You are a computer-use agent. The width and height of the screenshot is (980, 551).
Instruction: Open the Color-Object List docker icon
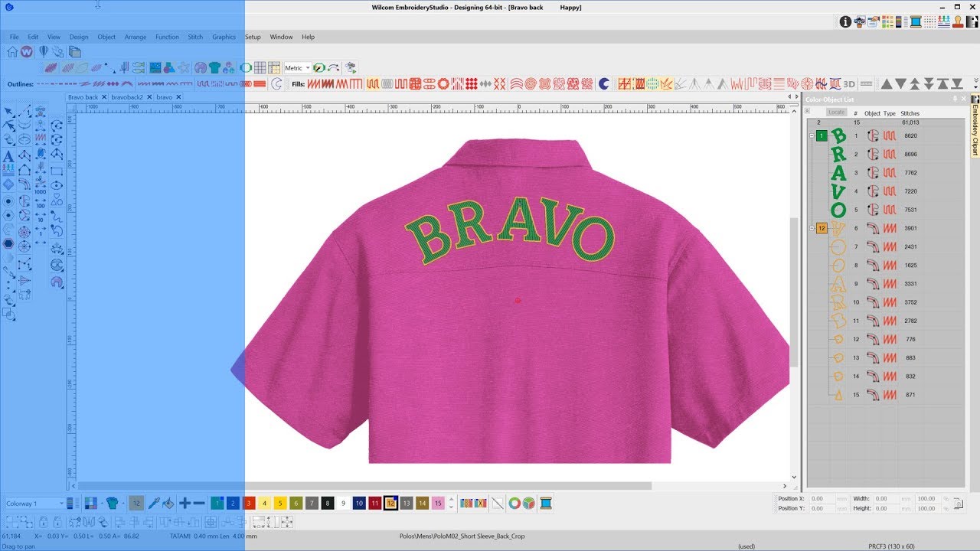tap(888, 22)
